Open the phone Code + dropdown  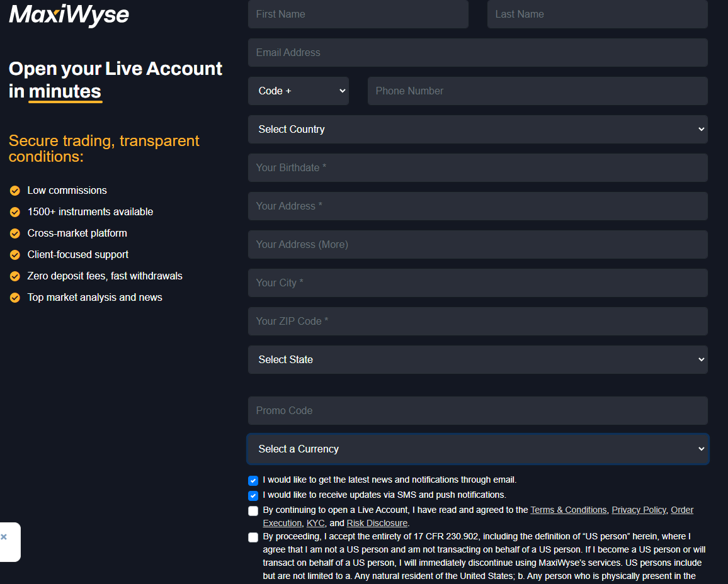point(298,91)
